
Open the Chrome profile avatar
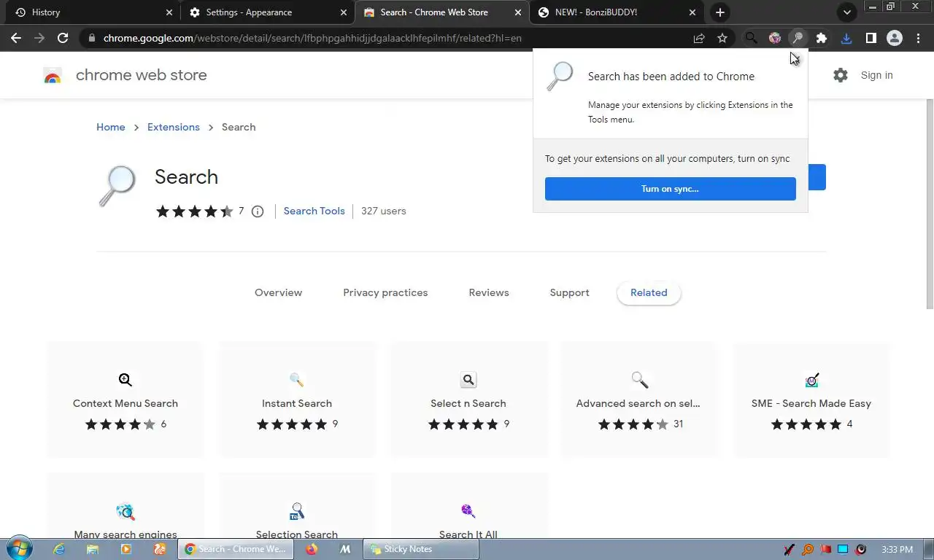pos(895,38)
